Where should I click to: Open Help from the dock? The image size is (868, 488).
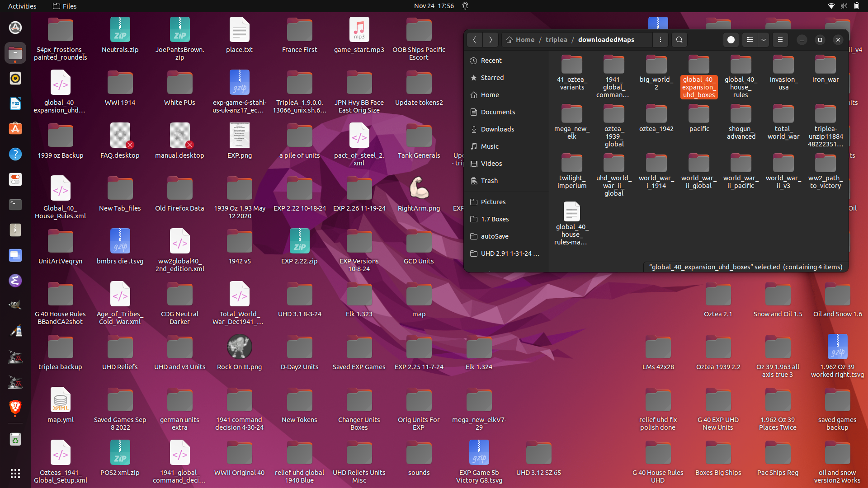pyautogui.click(x=15, y=154)
